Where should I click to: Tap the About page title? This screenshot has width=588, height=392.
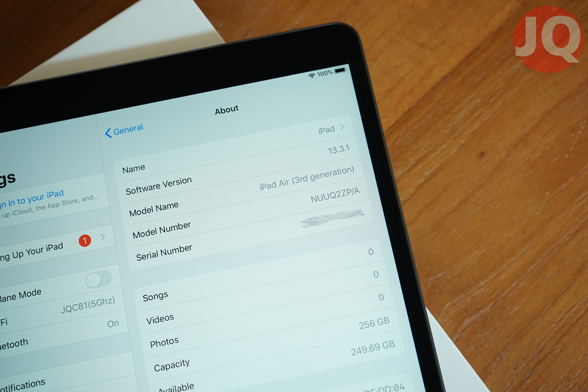(226, 110)
